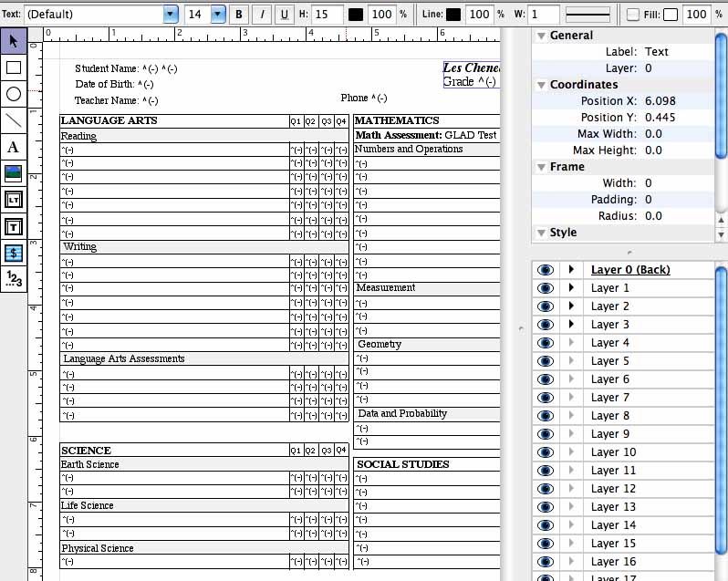The height and width of the screenshot is (581, 728).
Task: Select the boxed 'T' text field tool
Action: [x=14, y=227]
